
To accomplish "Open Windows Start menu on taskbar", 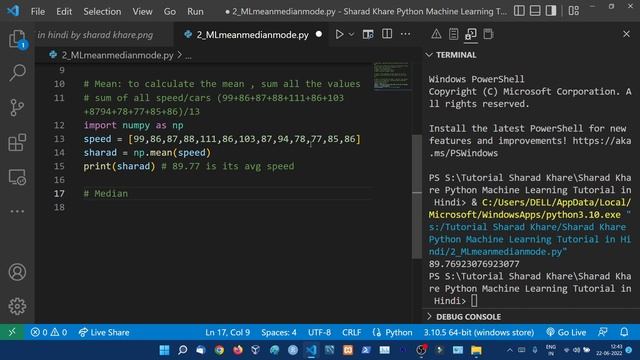I will [164, 350].
